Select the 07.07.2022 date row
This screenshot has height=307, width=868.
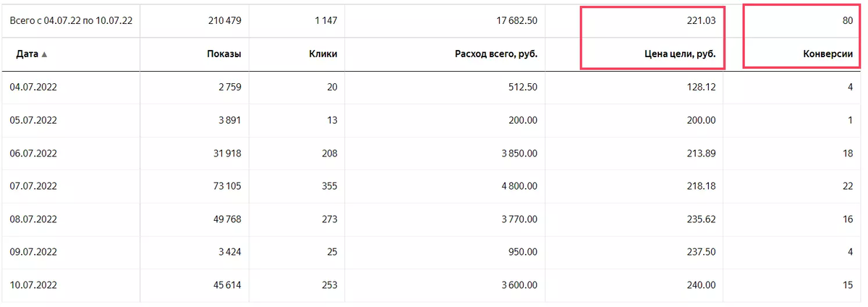433,186
